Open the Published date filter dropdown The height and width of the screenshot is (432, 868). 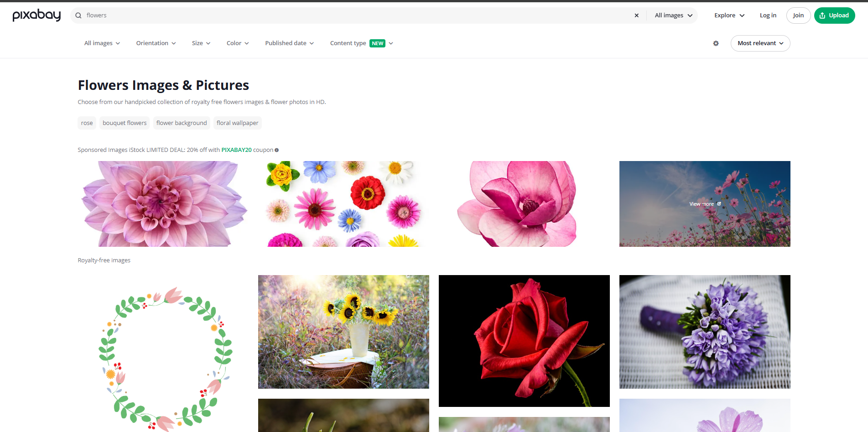289,43
